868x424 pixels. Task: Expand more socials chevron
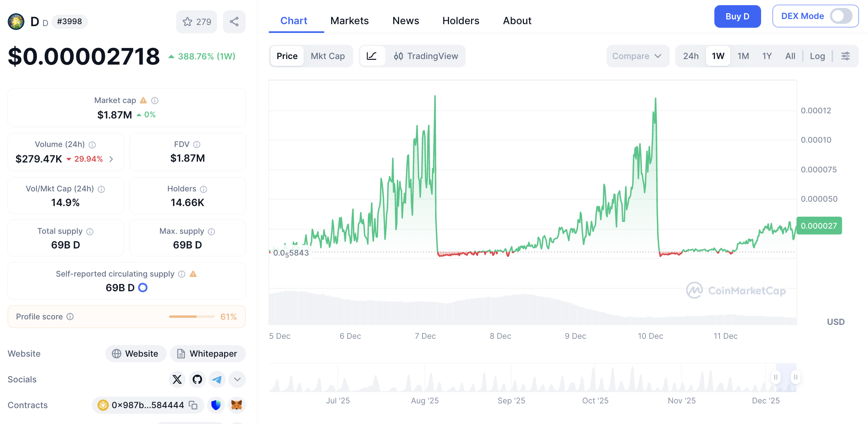click(237, 380)
